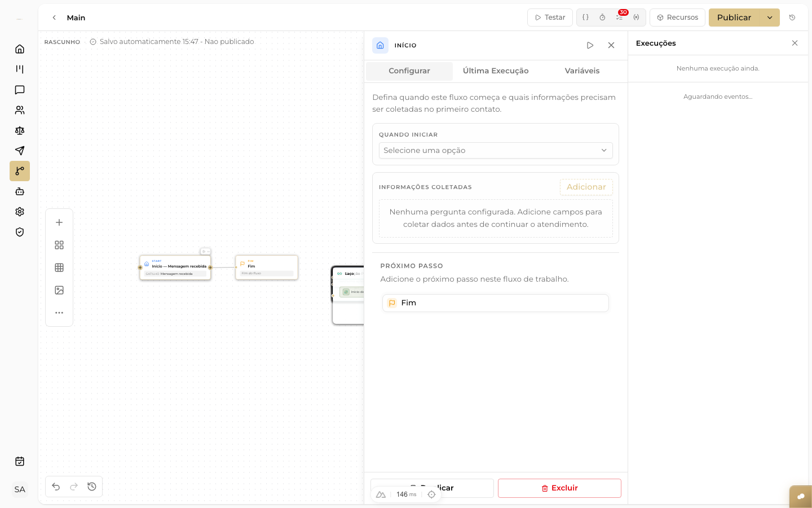Screen dimensions: 812x508
Task: Click the Duplicar button
Action: coord(432,488)
